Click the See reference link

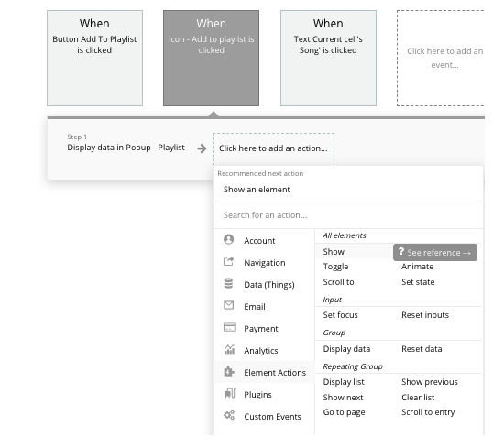tap(435, 253)
